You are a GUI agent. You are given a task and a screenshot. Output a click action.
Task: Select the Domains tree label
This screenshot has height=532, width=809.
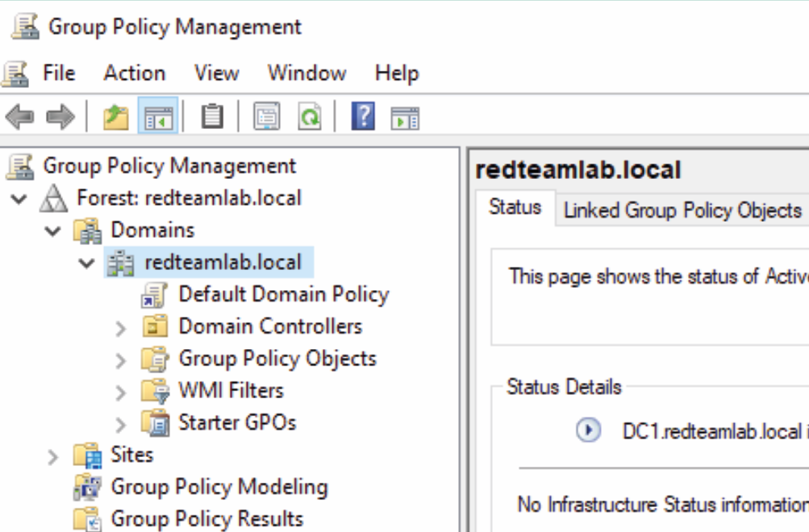152,230
